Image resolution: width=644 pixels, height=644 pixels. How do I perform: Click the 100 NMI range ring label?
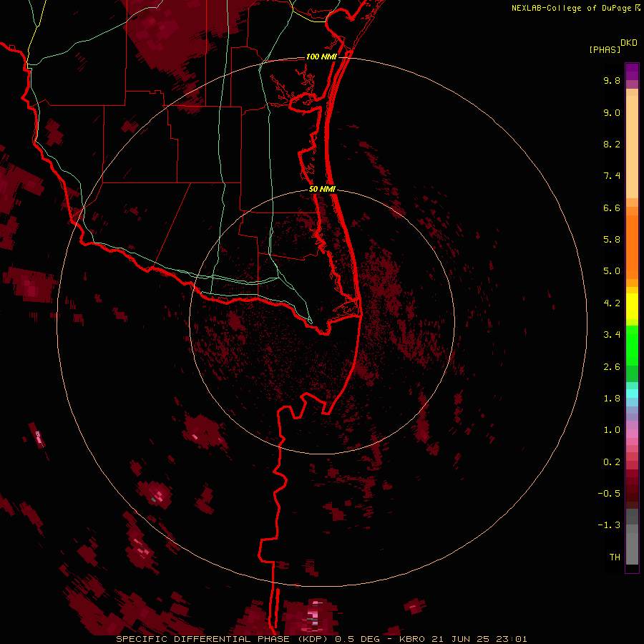[321, 57]
